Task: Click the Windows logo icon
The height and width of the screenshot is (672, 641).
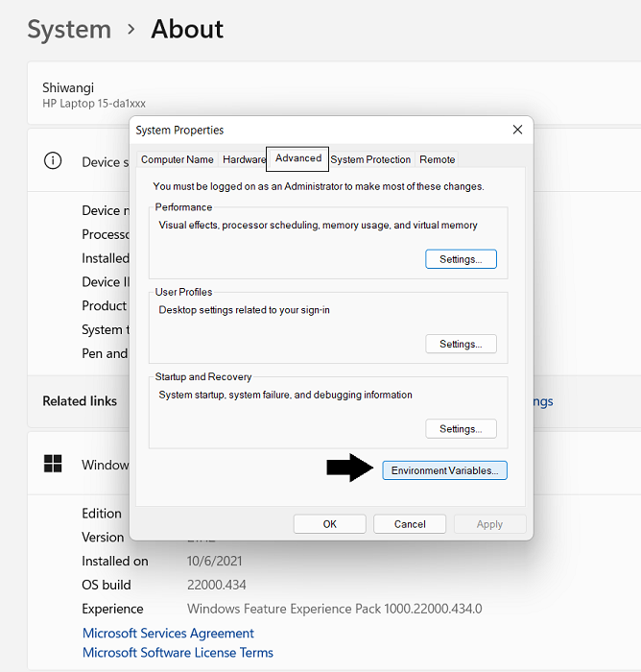Action: pyautogui.click(x=54, y=464)
